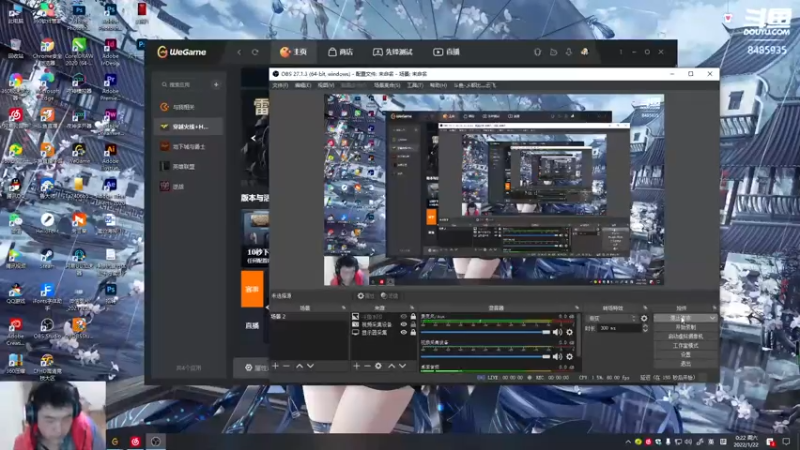
Task: Click OBS icon in Windows taskbar
Action: 156,441
